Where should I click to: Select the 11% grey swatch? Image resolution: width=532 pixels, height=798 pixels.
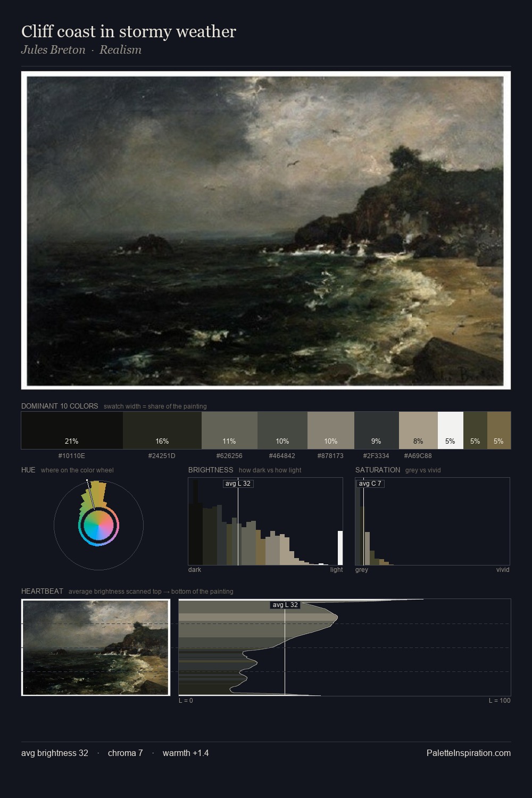pos(229,430)
